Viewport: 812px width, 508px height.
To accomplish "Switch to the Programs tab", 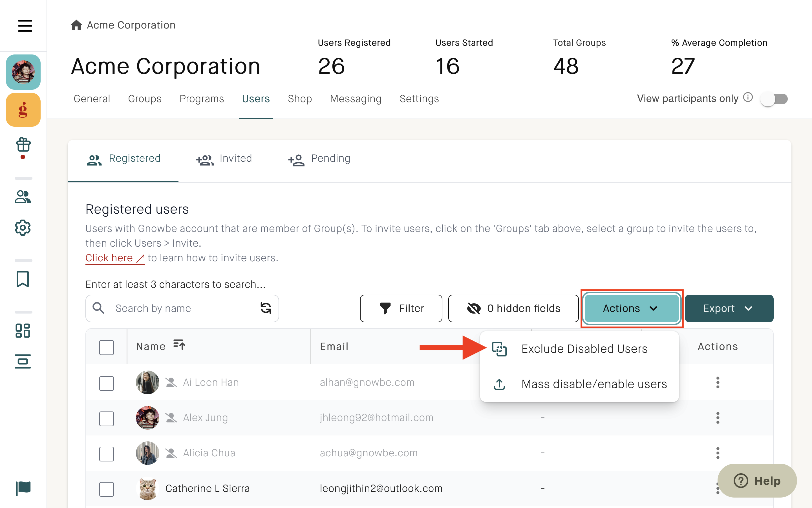I will pos(202,99).
